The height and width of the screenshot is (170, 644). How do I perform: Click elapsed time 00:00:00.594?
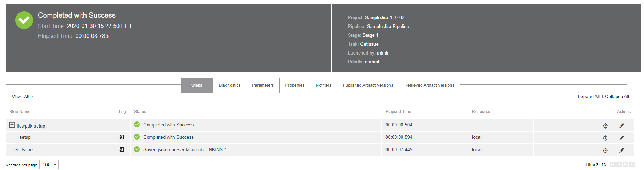(399, 137)
